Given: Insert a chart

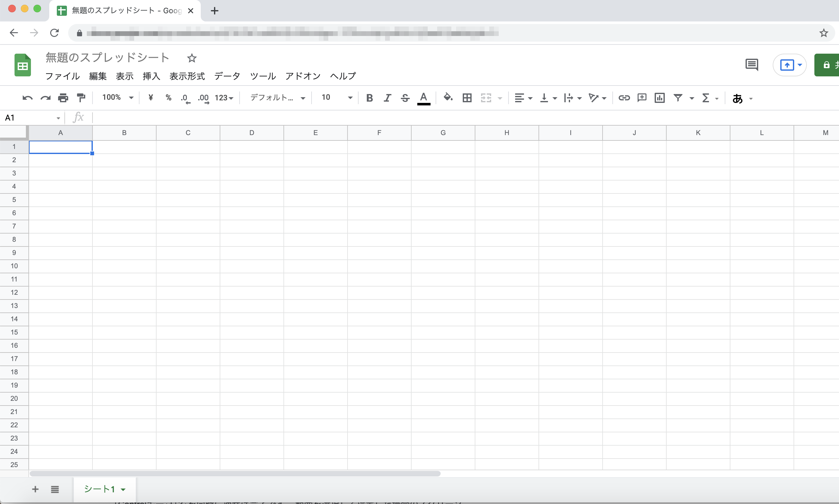Looking at the screenshot, I should [659, 98].
